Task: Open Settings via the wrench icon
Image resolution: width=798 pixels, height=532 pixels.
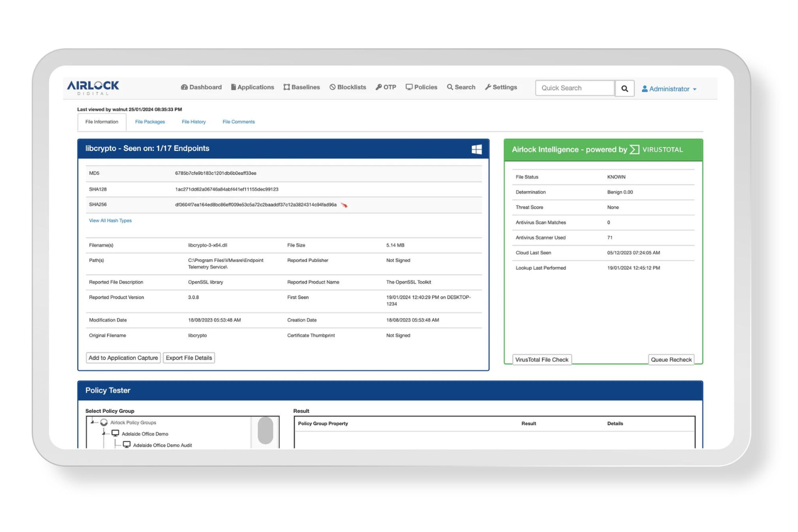Action: click(x=487, y=87)
